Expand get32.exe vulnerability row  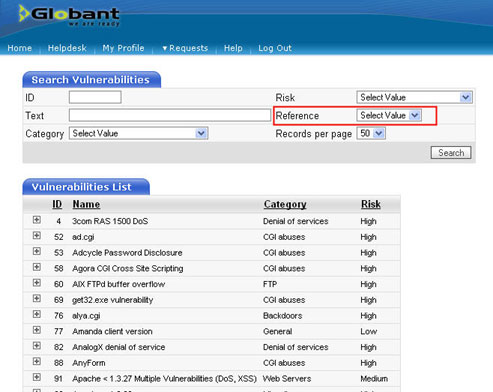point(37,298)
